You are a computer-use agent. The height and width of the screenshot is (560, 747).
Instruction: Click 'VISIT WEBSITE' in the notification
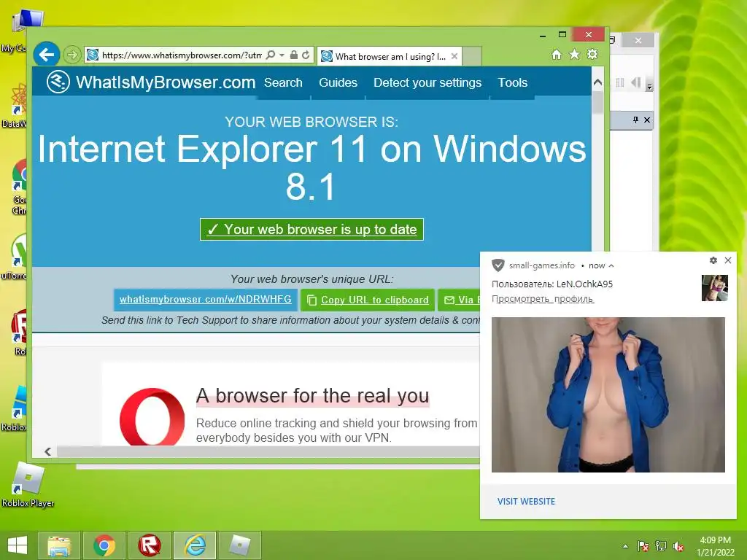(x=526, y=502)
